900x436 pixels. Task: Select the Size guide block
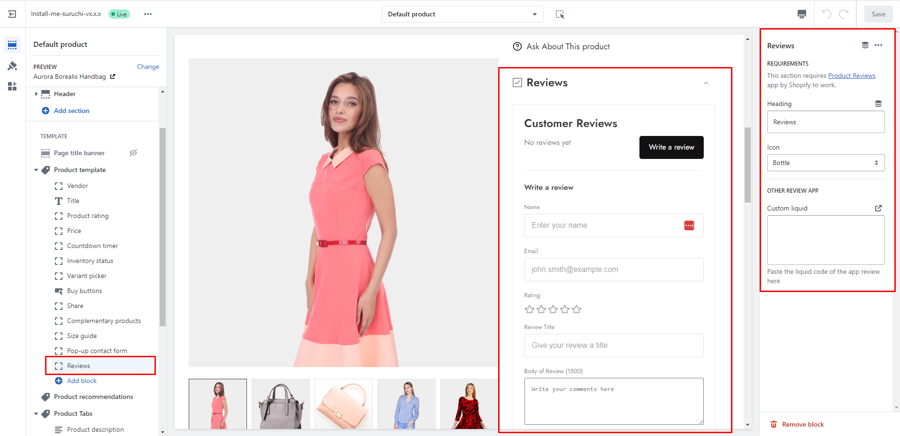pyautogui.click(x=82, y=336)
